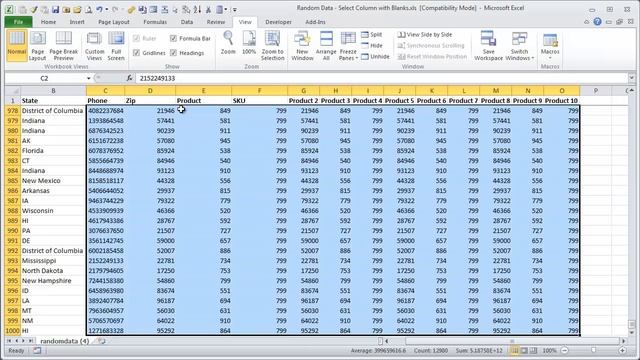Click cell with New Hampshire
This screenshot has width=640, height=360.
[x=53, y=281]
